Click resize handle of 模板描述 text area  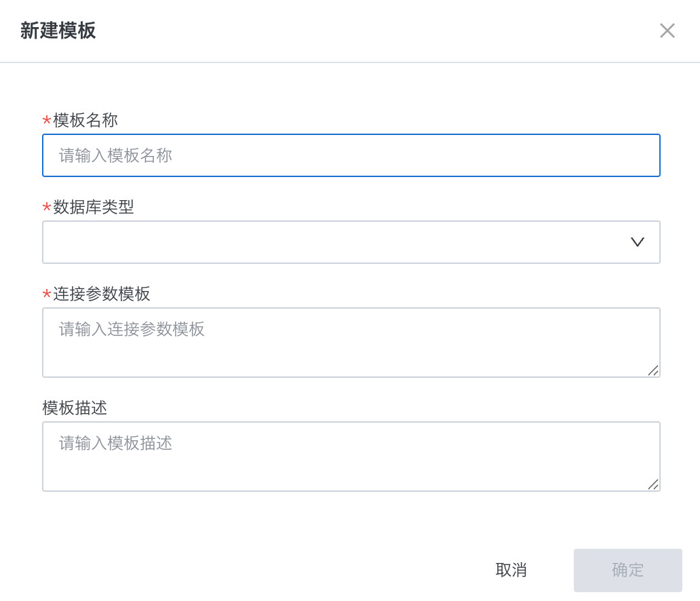coord(653,484)
